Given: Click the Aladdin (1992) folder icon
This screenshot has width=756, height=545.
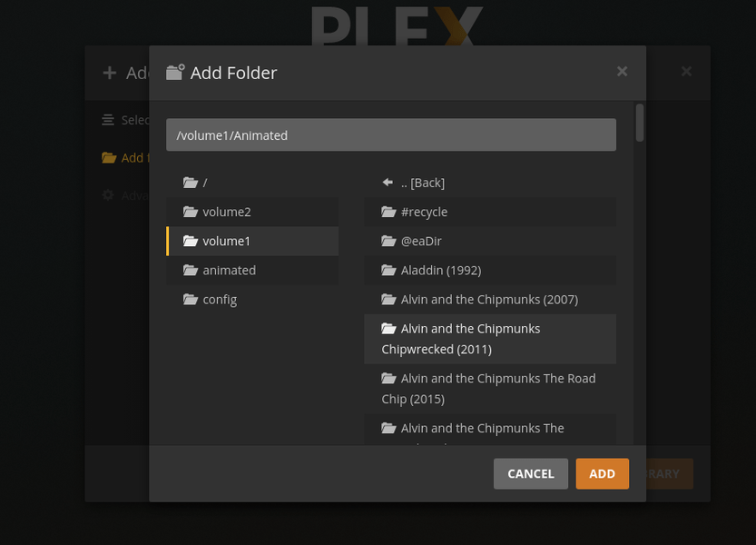Looking at the screenshot, I should pos(388,270).
